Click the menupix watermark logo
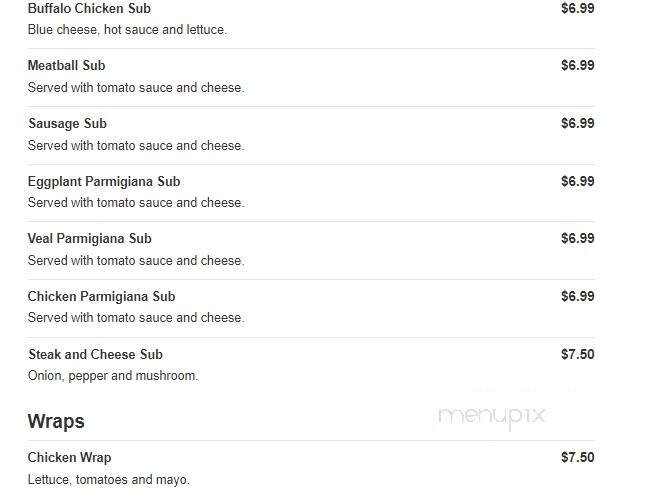Viewport: 671px width, 498px height. pos(491,415)
